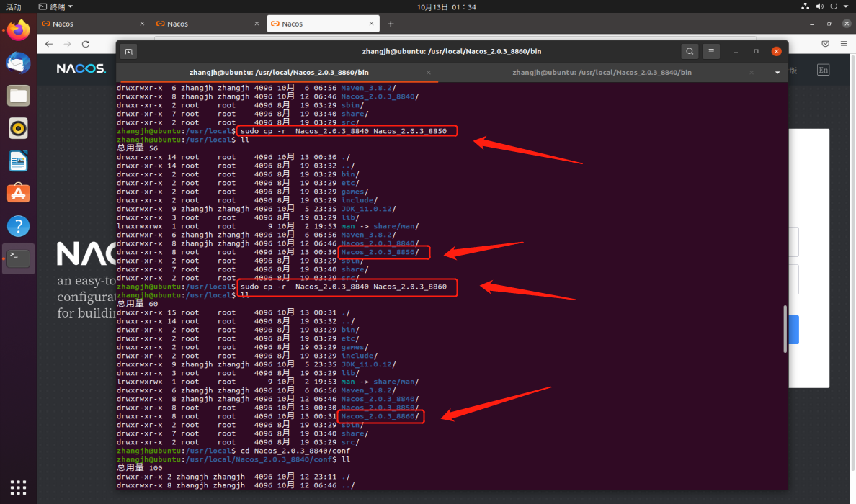Click the cd Nacos_2.0.3_8840/conf command text
856x504 pixels.
(x=295, y=451)
